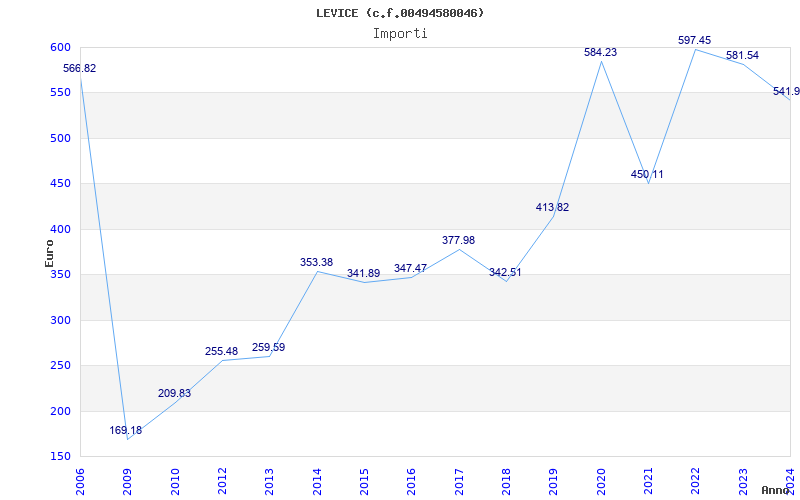Click the chart title LEVICE (c.f.00494580046)
Screen dimensions: 800x500
(400, 13)
